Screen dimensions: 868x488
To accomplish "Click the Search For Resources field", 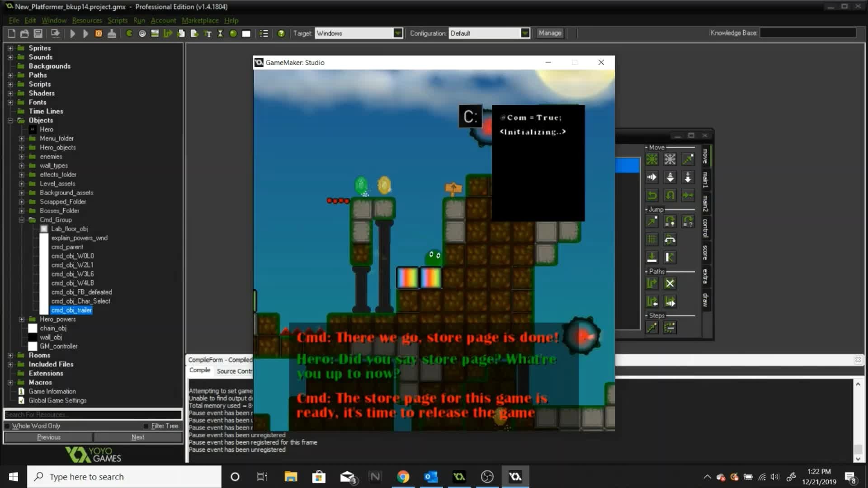I will pyautogui.click(x=93, y=415).
